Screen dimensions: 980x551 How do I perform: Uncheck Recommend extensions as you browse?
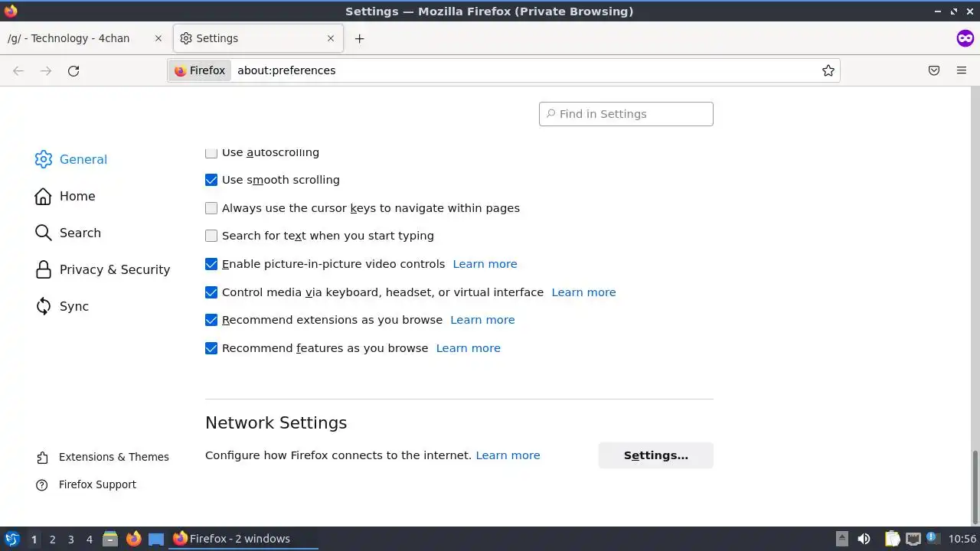[x=211, y=320]
